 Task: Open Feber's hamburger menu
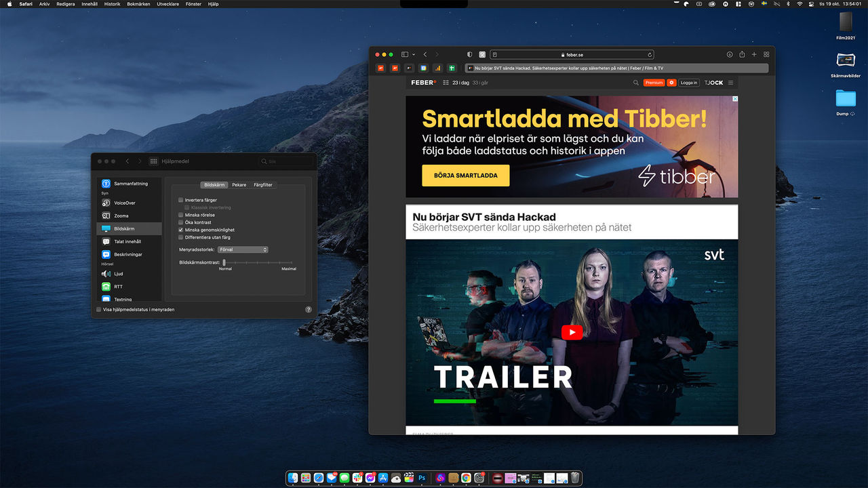(731, 83)
